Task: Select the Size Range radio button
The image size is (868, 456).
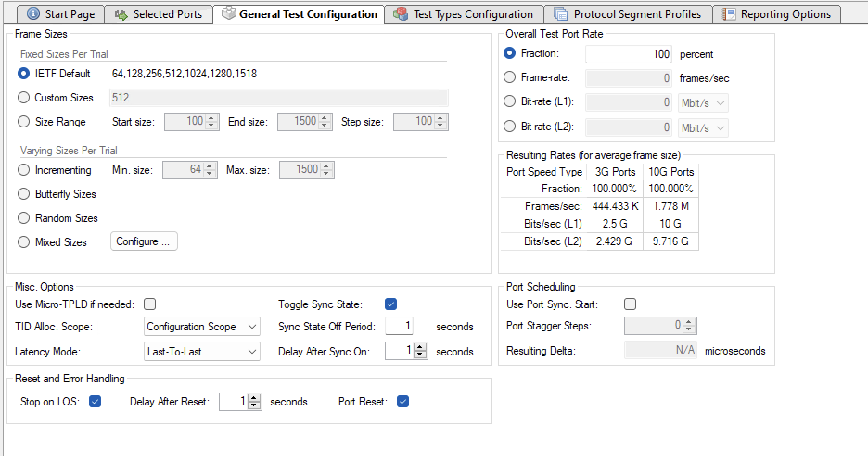Action: (24, 122)
